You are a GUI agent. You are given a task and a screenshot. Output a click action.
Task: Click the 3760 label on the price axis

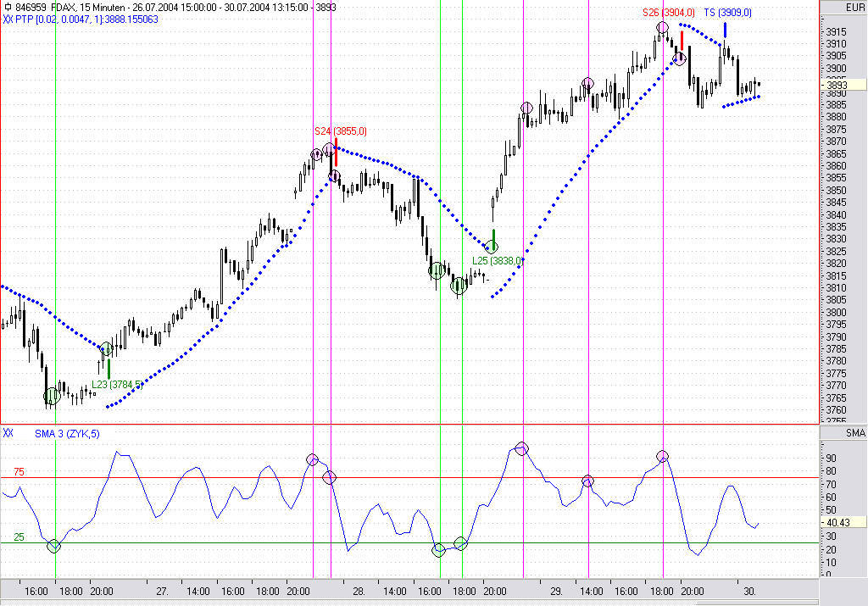point(836,409)
